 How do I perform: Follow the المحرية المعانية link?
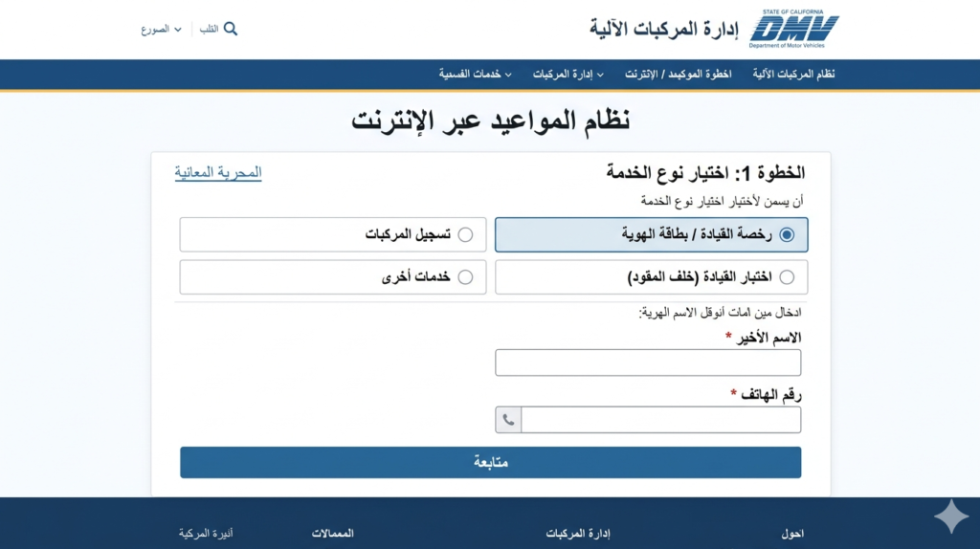point(218,172)
